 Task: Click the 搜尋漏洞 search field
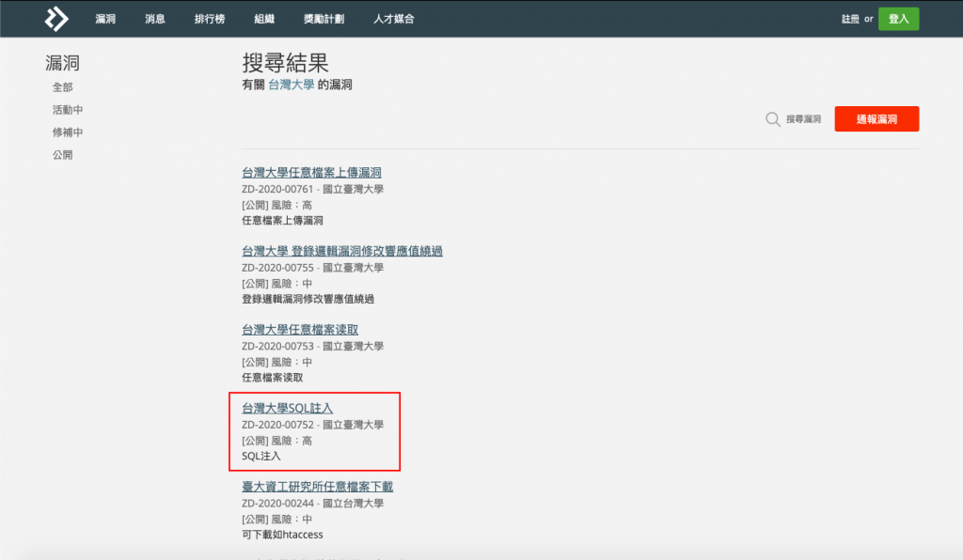point(803,119)
